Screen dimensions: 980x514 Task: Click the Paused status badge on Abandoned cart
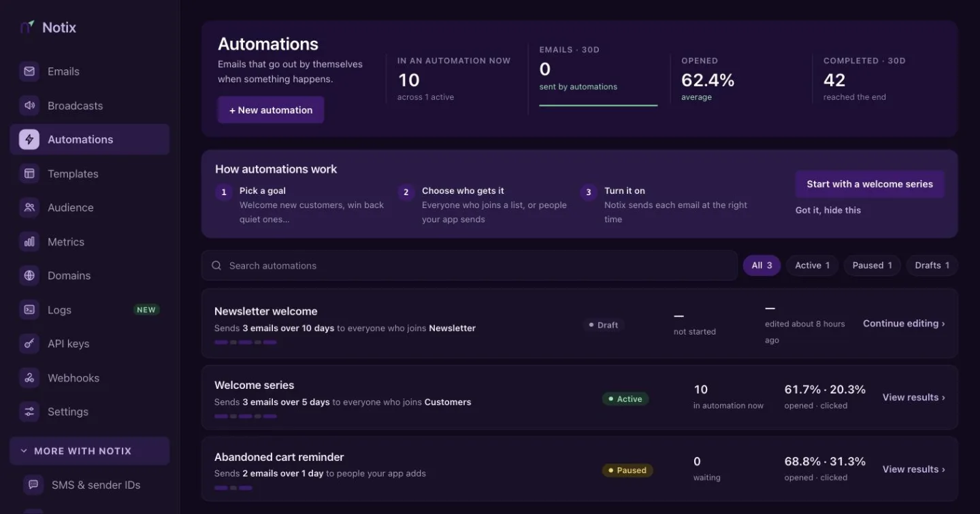[627, 470]
